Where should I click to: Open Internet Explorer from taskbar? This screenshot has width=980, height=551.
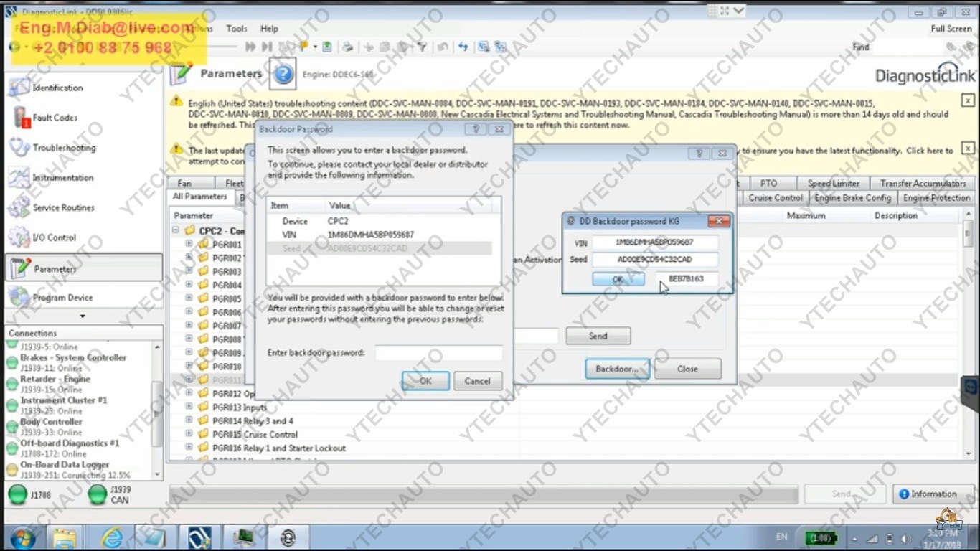pos(111,537)
